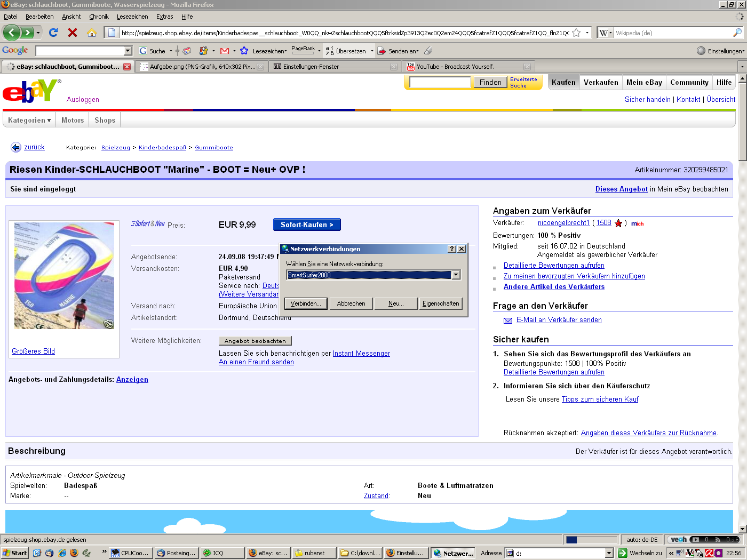Click the highlighter pen icon on the Google toolbar
This screenshot has width=747, height=560.
[x=428, y=51]
